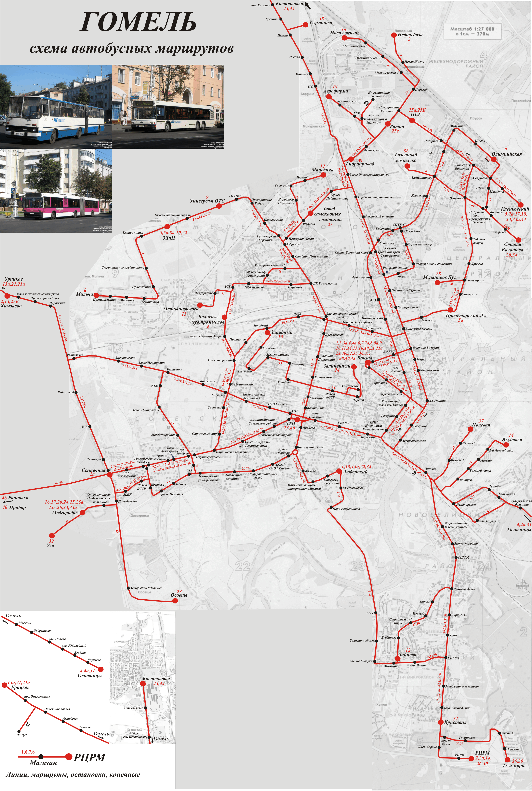Click the black "Магазин" stop dot in legend

[x=41, y=756]
